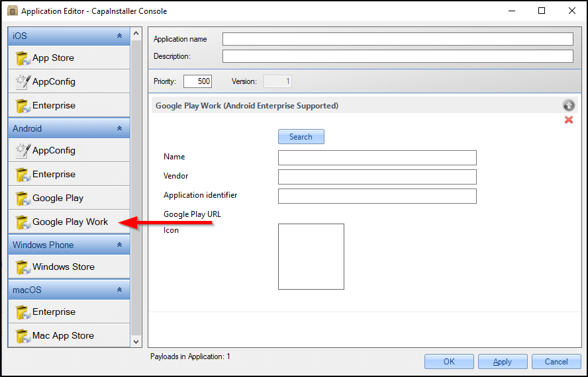588x377 pixels.
Task: Click the macOS group header label
Action: tap(27, 290)
